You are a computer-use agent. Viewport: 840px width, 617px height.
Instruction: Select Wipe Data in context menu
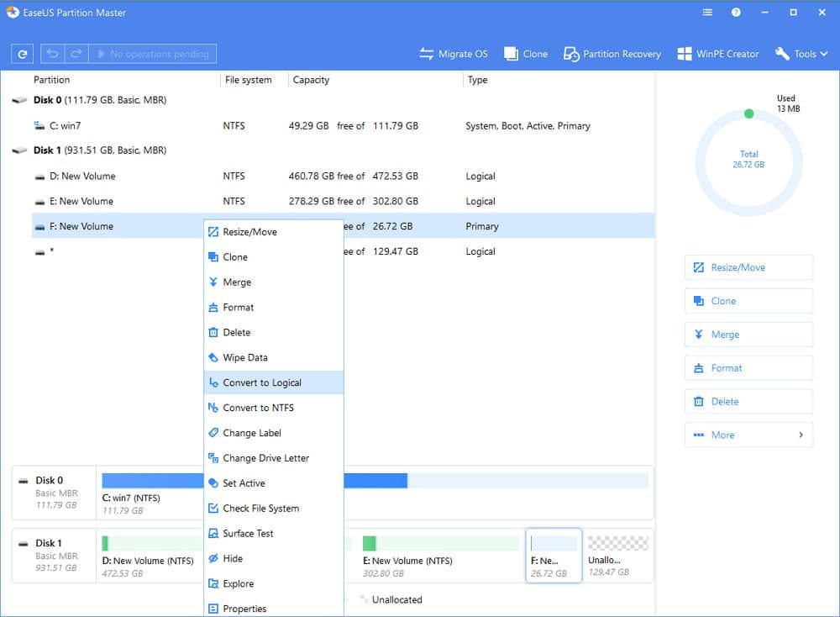(x=245, y=357)
